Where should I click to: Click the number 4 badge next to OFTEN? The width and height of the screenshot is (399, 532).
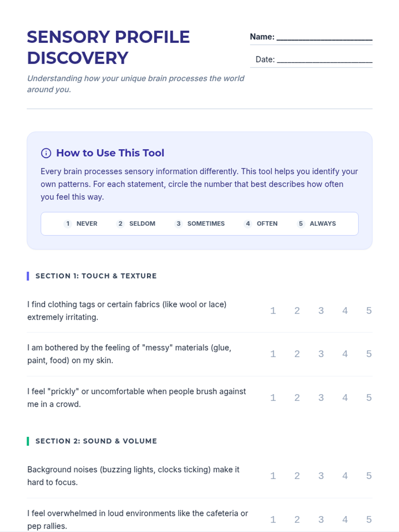tap(248, 224)
